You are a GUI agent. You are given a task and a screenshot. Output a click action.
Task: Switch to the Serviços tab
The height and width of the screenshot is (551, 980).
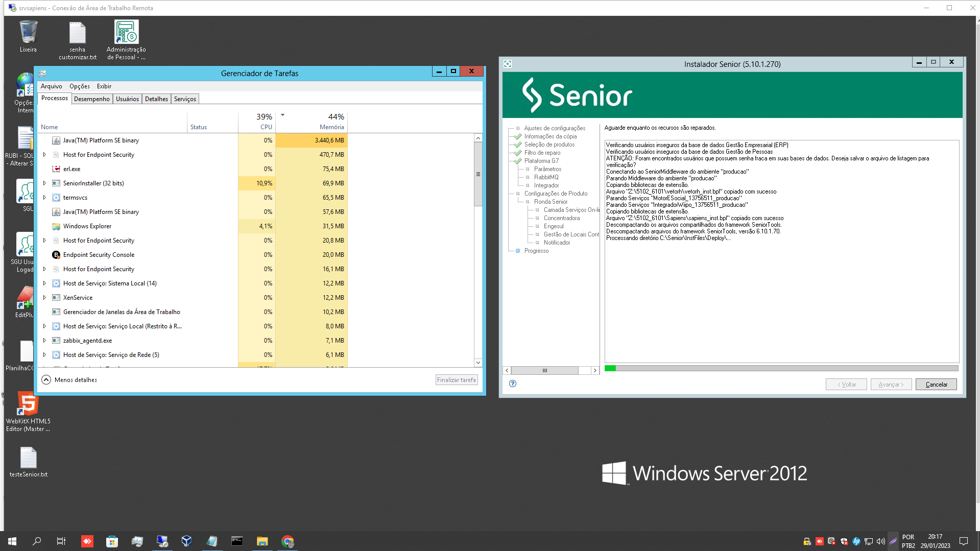click(185, 99)
